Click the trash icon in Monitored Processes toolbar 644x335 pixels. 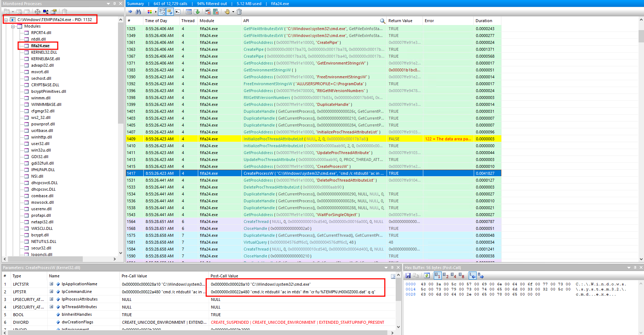click(65, 12)
